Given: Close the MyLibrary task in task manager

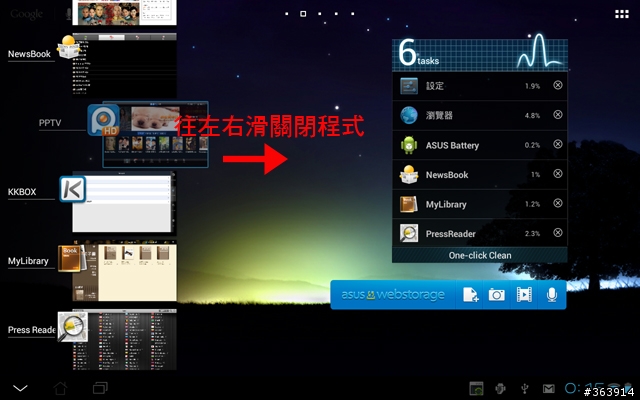Looking at the screenshot, I should click(x=558, y=203).
